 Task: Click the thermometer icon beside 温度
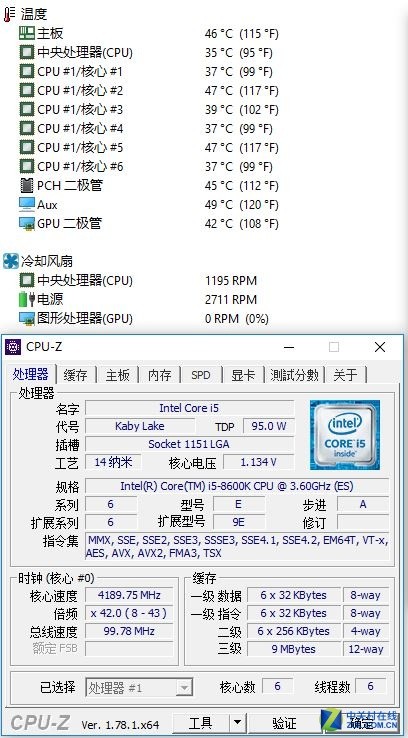9,14
